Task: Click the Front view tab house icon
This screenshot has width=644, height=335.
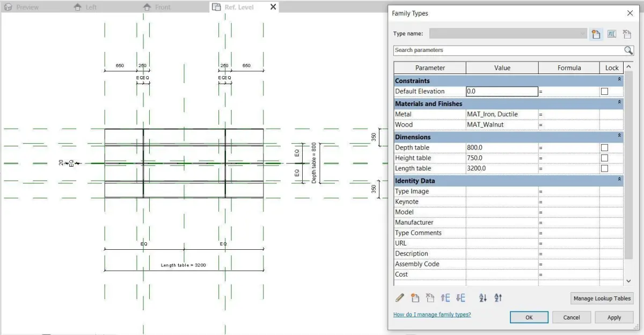Action: 147,7
